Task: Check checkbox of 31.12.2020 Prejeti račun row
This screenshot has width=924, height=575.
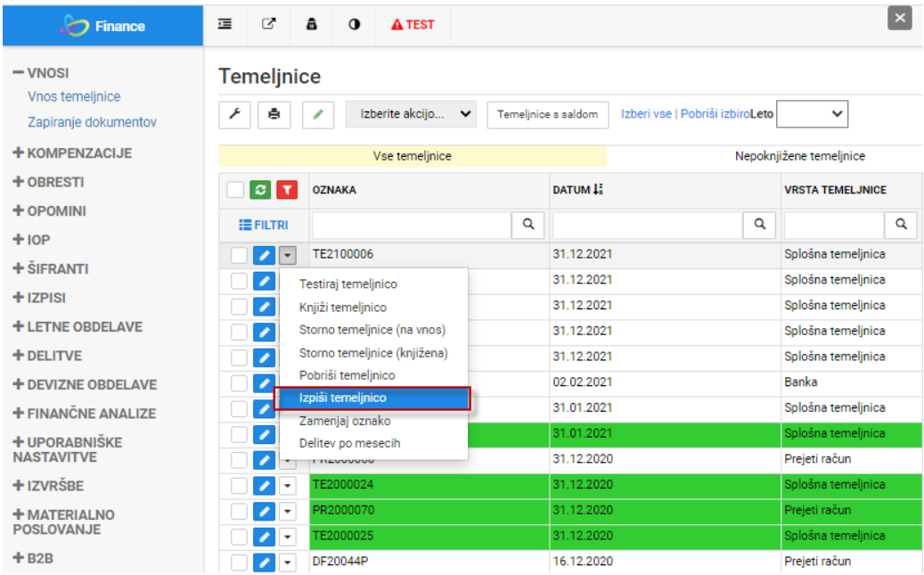Action: [239, 460]
